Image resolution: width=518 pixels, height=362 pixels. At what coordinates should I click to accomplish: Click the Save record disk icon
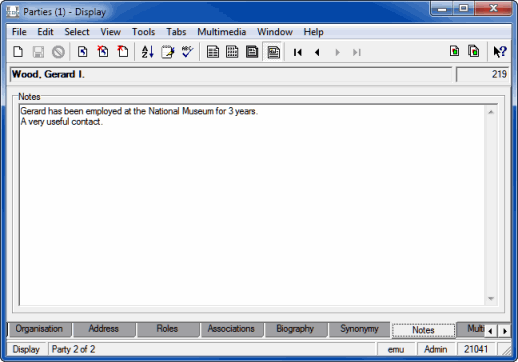38,52
